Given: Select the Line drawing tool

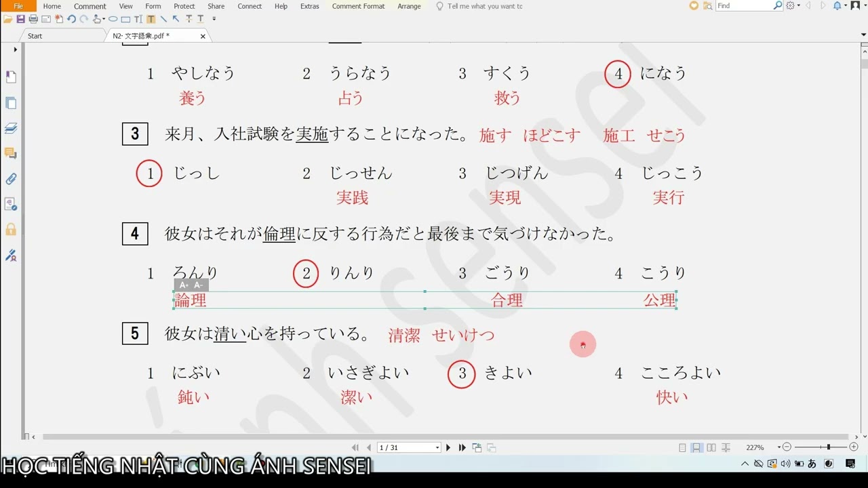Looking at the screenshot, I should 163,19.
